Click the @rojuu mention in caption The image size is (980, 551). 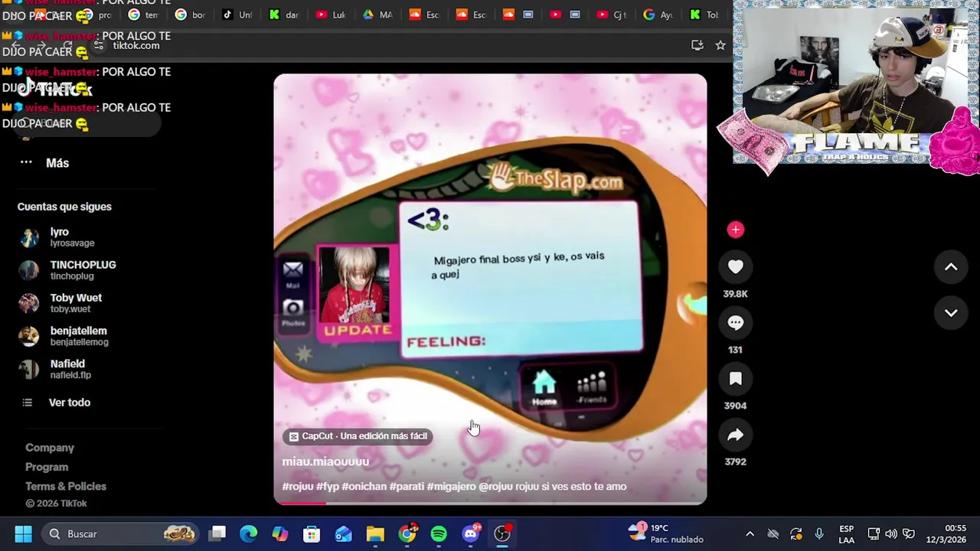click(495, 486)
